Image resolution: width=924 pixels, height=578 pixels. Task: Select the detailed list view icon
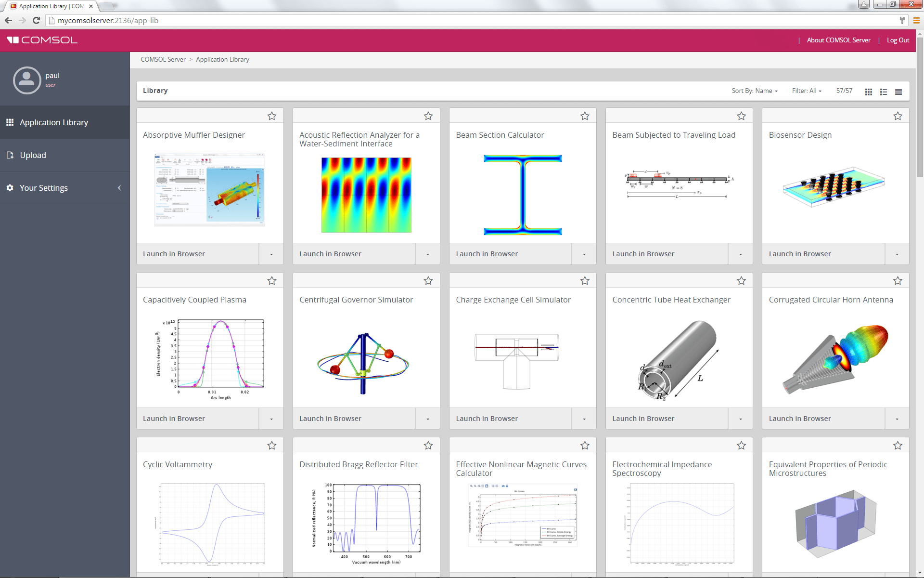898,92
